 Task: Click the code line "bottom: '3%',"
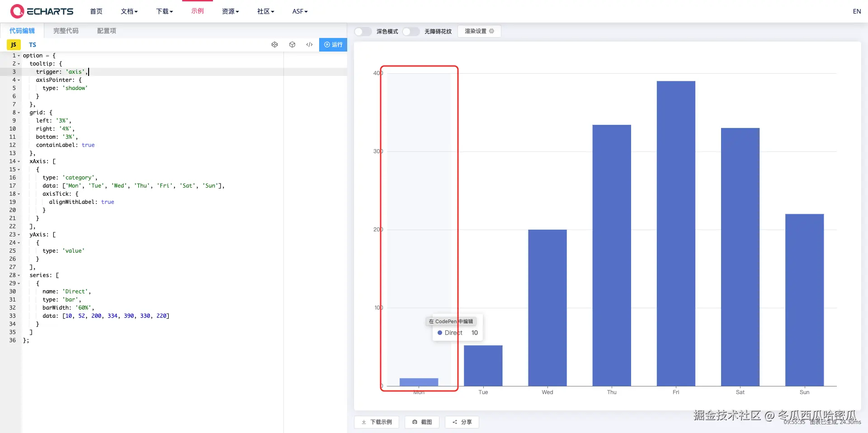[x=57, y=137]
